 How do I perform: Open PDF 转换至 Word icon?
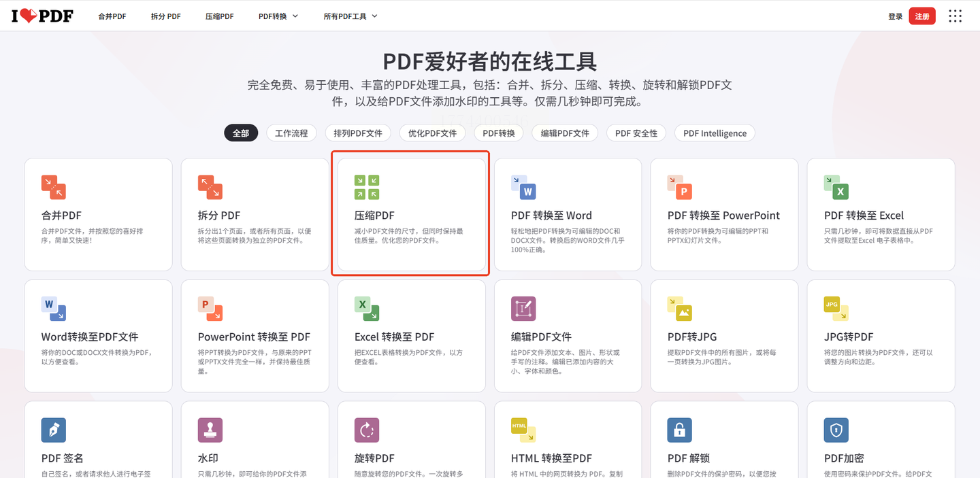tap(523, 187)
